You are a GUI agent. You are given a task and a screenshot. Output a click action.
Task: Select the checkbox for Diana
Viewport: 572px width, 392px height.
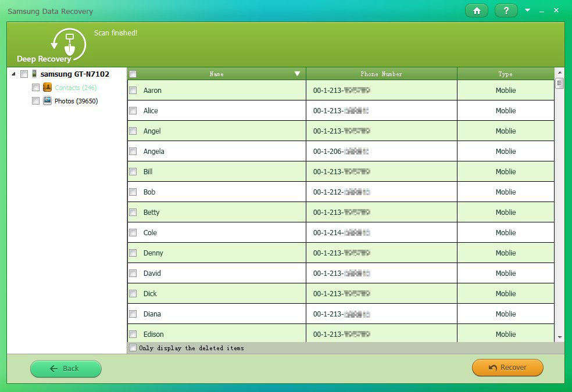tap(133, 314)
